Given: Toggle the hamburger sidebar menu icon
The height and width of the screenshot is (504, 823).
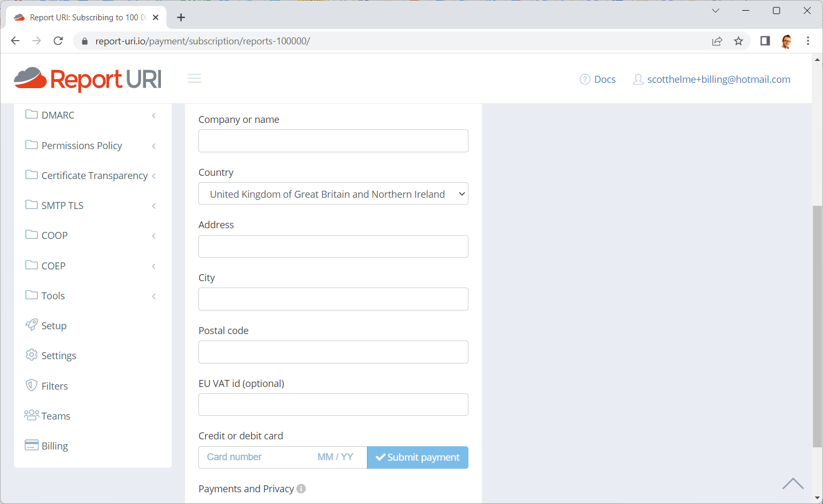Looking at the screenshot, I should click(194, 79).
